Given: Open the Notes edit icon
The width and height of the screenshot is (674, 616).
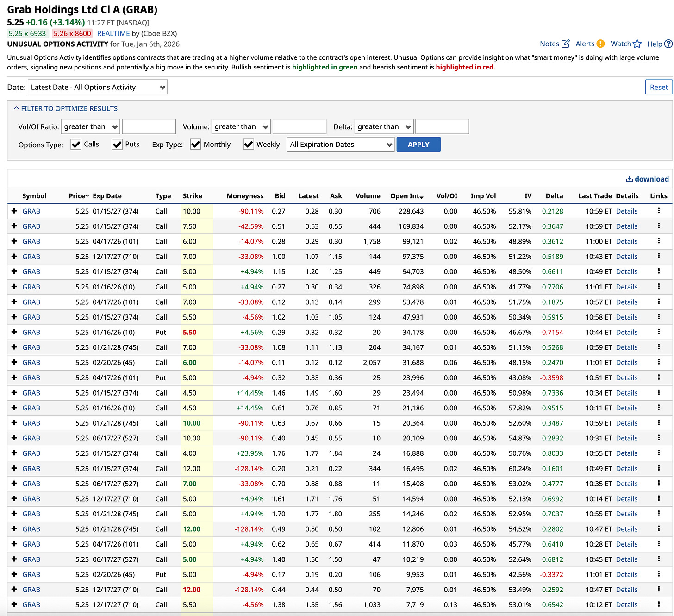Looking at the screenshot, I should tap(565, 44).
